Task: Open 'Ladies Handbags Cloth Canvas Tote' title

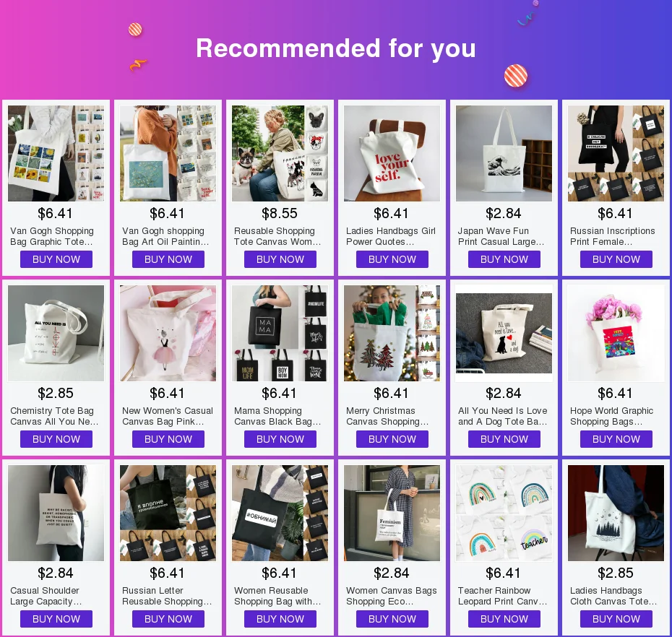Action: pos(613,596)
